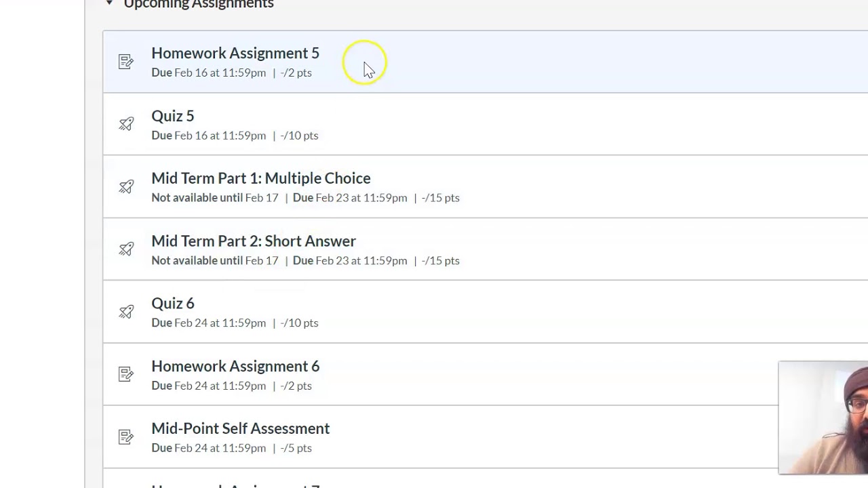The height and width of the screenshot is (488, 868).
Task: Click the Quiz 6 rocket icon
Action: click(x=126, y=312)
